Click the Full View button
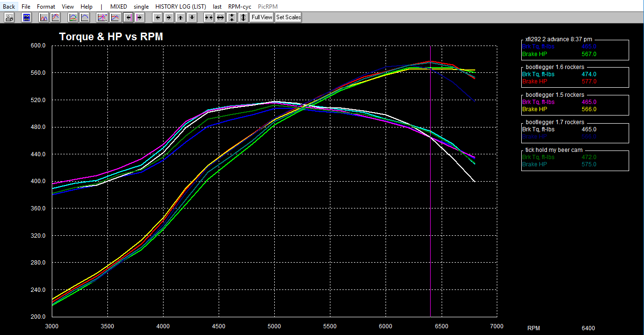This screenshot has height=335, width=644. tap(262, 17)
